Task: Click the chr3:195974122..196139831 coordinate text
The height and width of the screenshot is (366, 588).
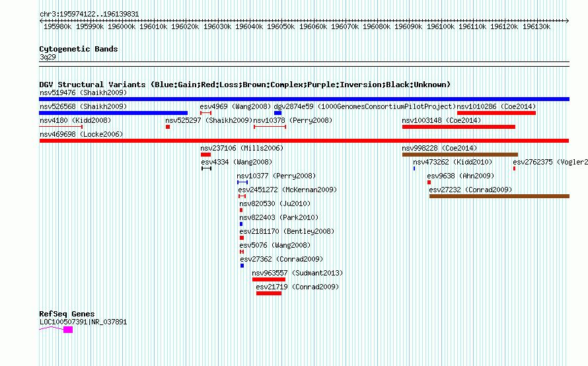Action: coord(89,15)
